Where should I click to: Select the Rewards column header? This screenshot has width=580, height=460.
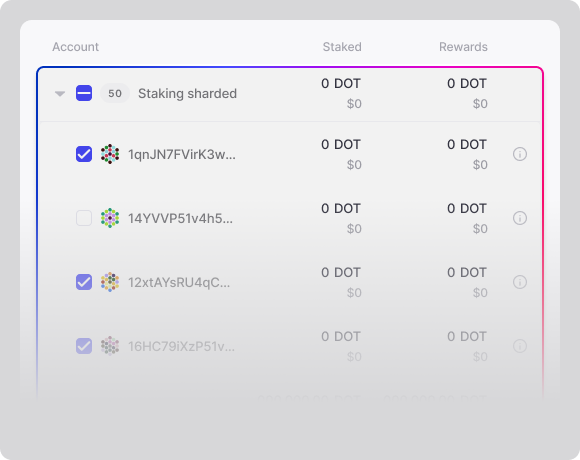(463, 47)
